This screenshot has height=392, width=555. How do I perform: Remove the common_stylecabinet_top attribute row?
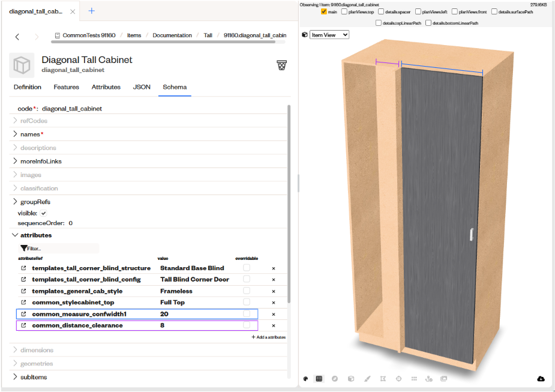click(274, 303)
